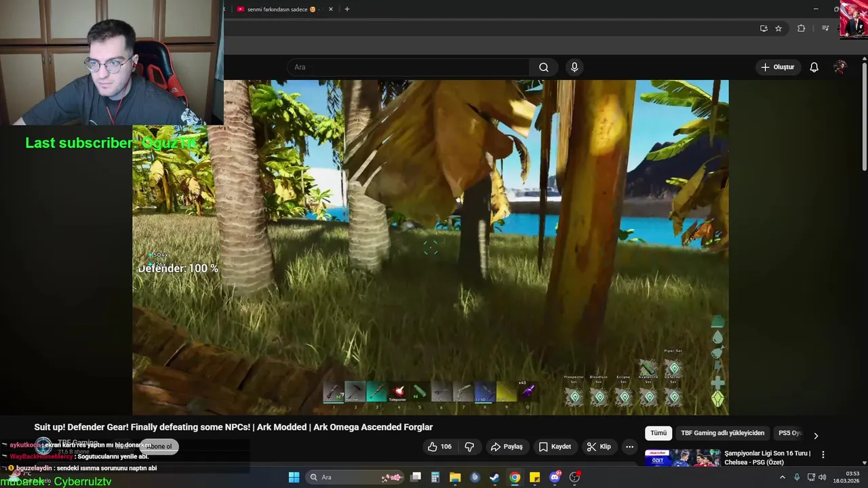Activate voice search microphone on YouTube
Image resolution: width=868 pixels, height=488 pixels.
(x=574, y=67)
